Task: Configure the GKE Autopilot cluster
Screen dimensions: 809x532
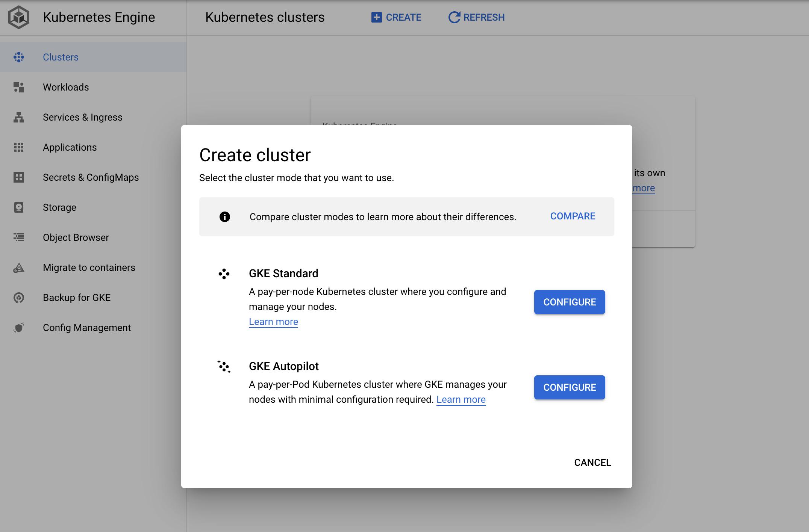Action: click(569, 387)
